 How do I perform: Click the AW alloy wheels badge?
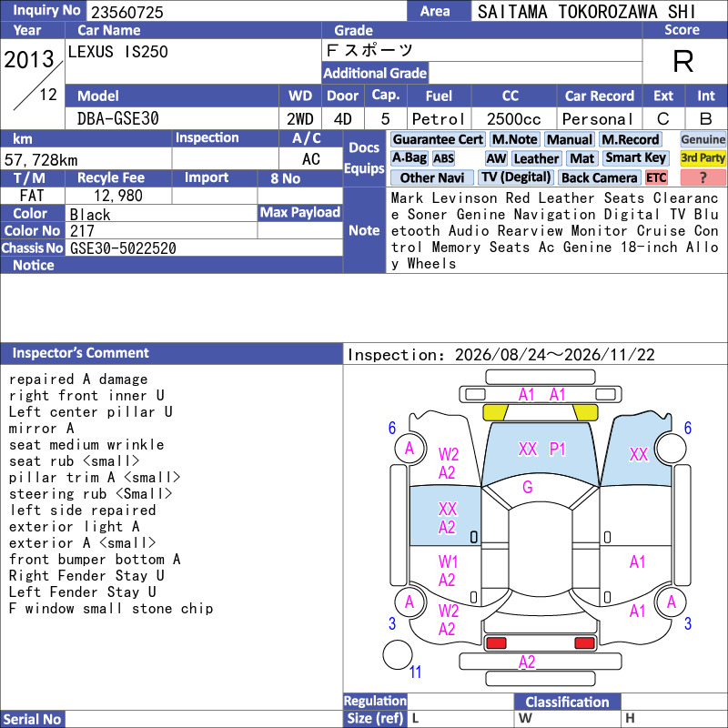tap(496, 158)
